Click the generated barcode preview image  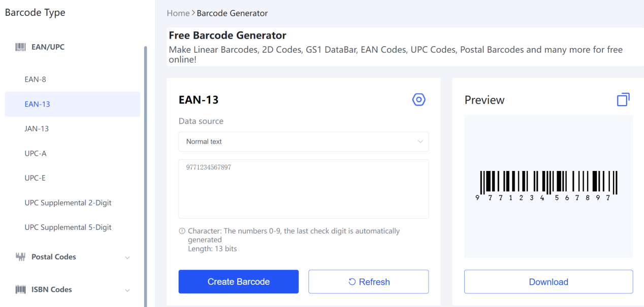point(549,186)
